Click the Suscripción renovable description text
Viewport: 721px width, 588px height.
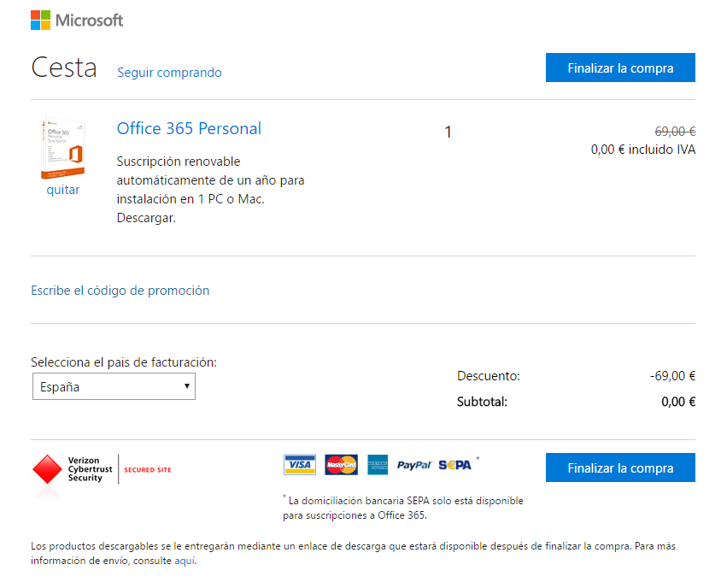click(211, 190)
